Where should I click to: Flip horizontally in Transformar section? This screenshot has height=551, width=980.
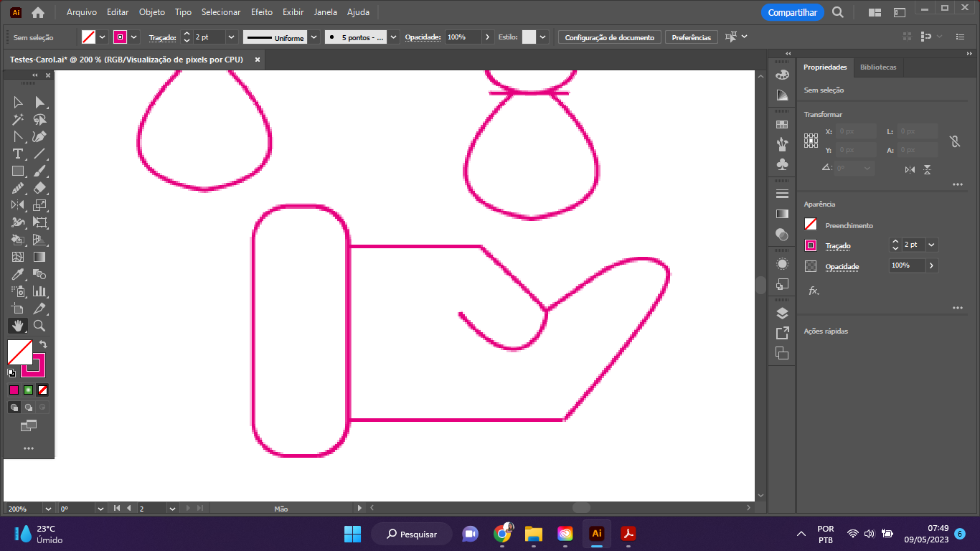pyautogui.click(x=910, y=169)
